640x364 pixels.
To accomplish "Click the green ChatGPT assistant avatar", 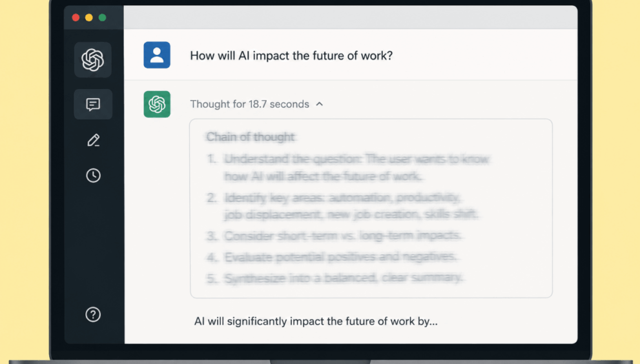I will 157,104.
